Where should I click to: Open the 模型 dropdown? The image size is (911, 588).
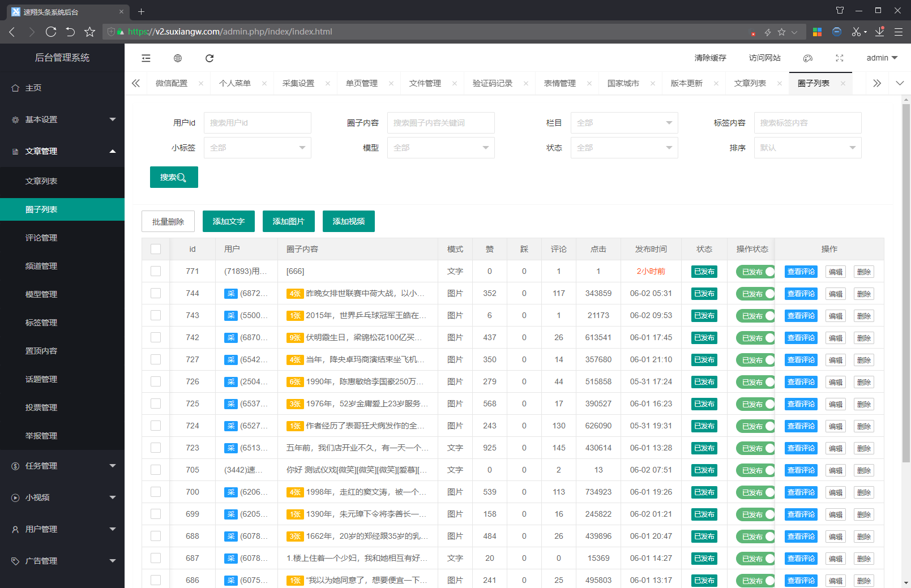[x=440, y=148]
